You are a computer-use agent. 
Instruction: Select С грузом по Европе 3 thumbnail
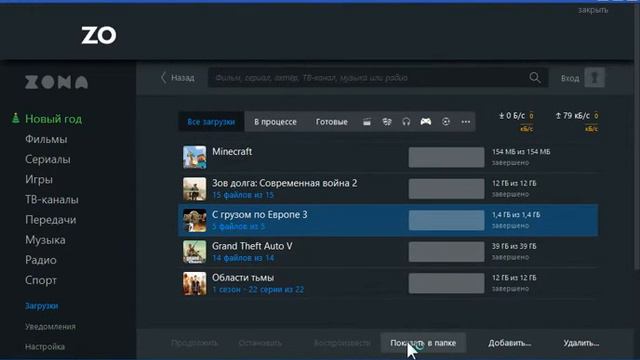pyautogui.click(x=194, y=220)
